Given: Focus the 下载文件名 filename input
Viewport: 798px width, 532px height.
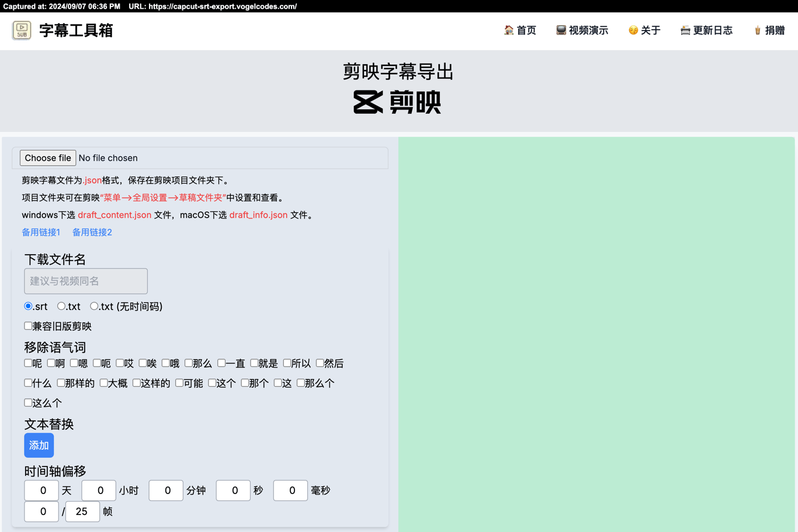Looking at the screenshot, I should (86, 281).
